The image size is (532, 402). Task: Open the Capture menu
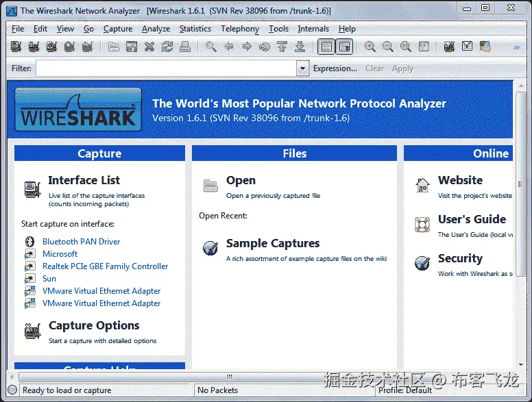coord(118,29)
